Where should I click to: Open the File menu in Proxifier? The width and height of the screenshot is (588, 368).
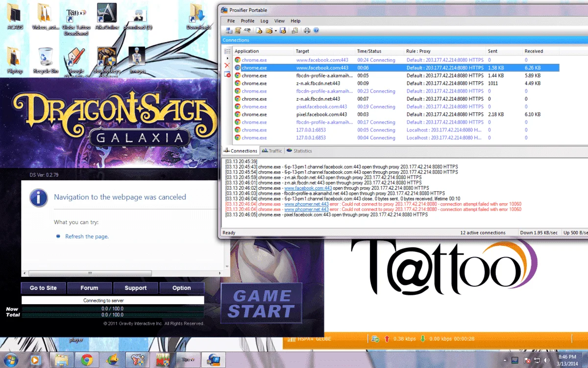coord(231,21)
